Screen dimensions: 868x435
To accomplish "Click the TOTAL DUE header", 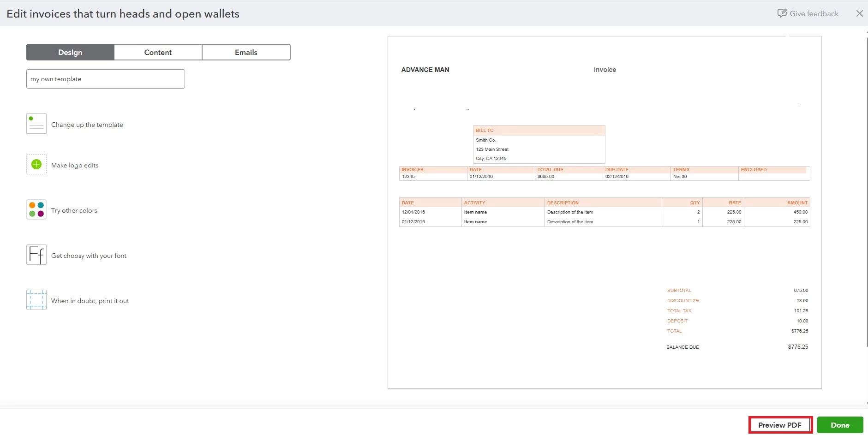I will click(550, 170).
